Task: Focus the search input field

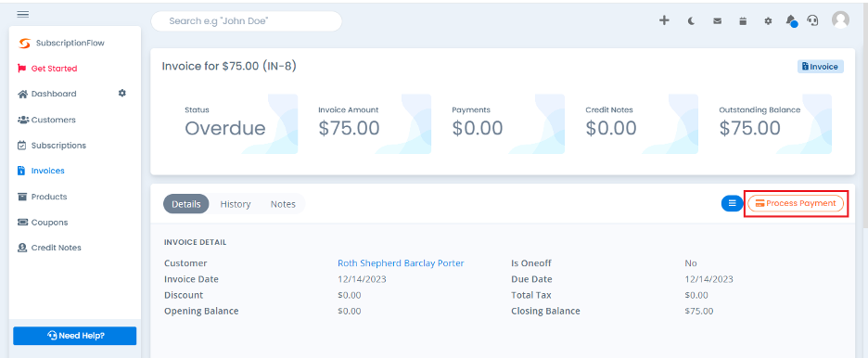Action: point(247,21)
